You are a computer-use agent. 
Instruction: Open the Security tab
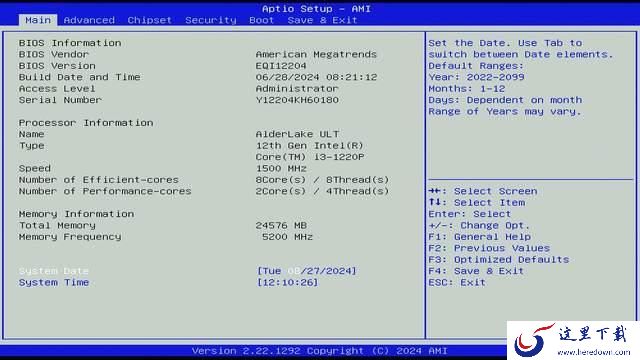point(211,20)
